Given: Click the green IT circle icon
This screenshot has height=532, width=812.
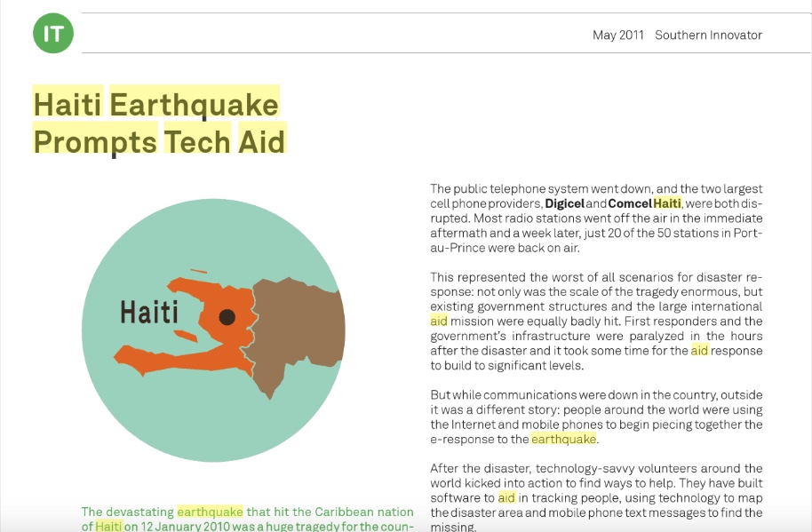Looking at the screenshot, I should click(x=52, y=33).
